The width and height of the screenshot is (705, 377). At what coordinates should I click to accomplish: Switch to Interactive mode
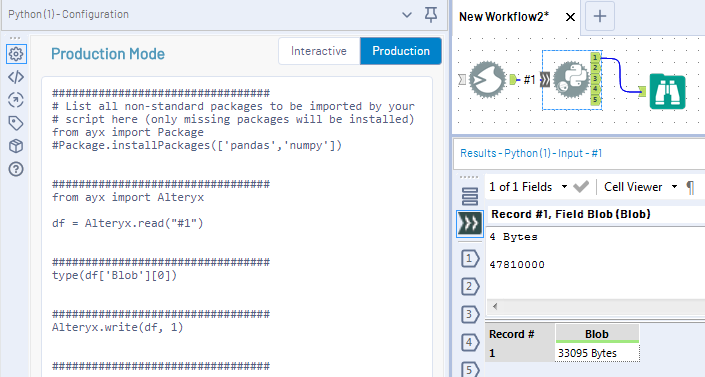point(319,51)
